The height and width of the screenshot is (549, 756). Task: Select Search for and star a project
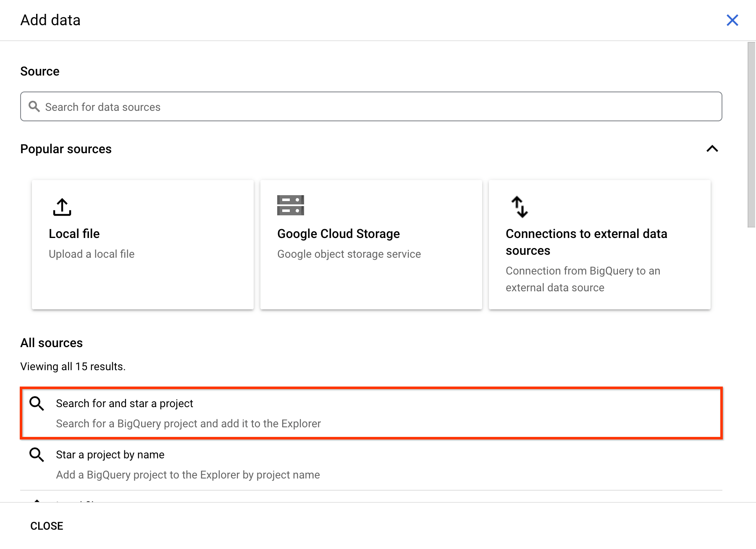pyautogui.click(x=371, y=413)
